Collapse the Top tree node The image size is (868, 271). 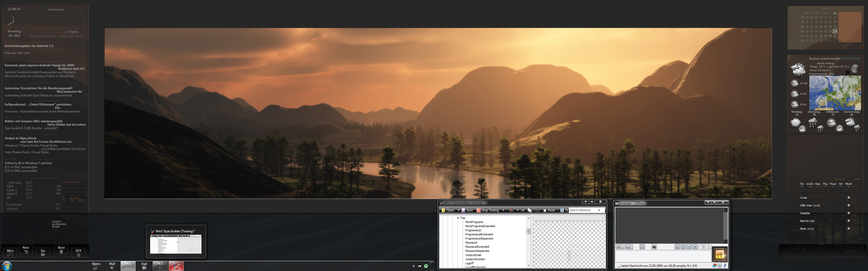point(458,218)
